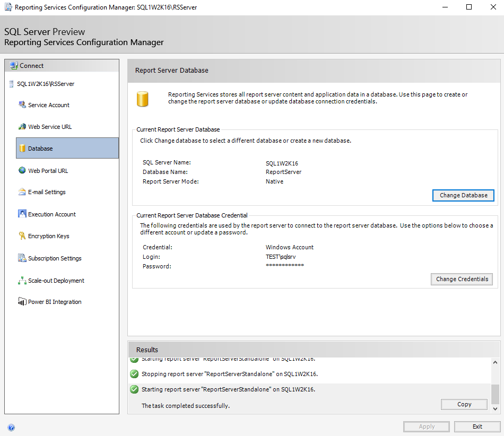Viewport: 504px width, 436px height.
Task: Click the Web Service URL icon
Action: [22, 127]
